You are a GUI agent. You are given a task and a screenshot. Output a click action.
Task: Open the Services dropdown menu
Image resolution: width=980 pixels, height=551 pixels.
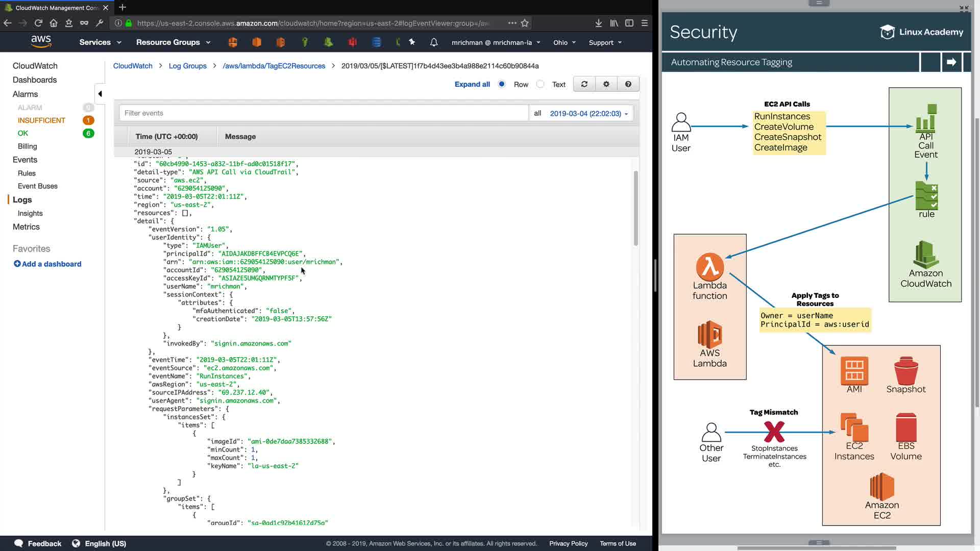pos(100,42)
